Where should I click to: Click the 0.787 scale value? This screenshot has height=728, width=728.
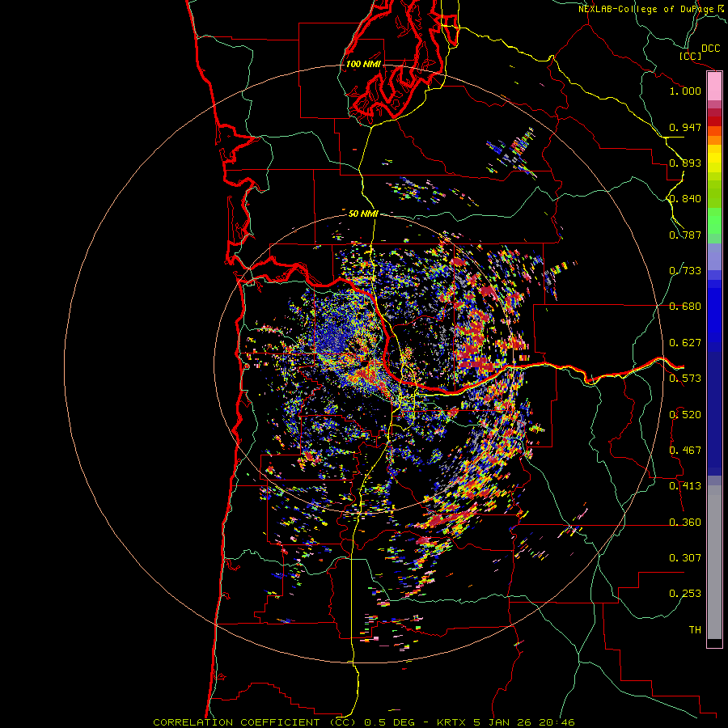point(685,235)
